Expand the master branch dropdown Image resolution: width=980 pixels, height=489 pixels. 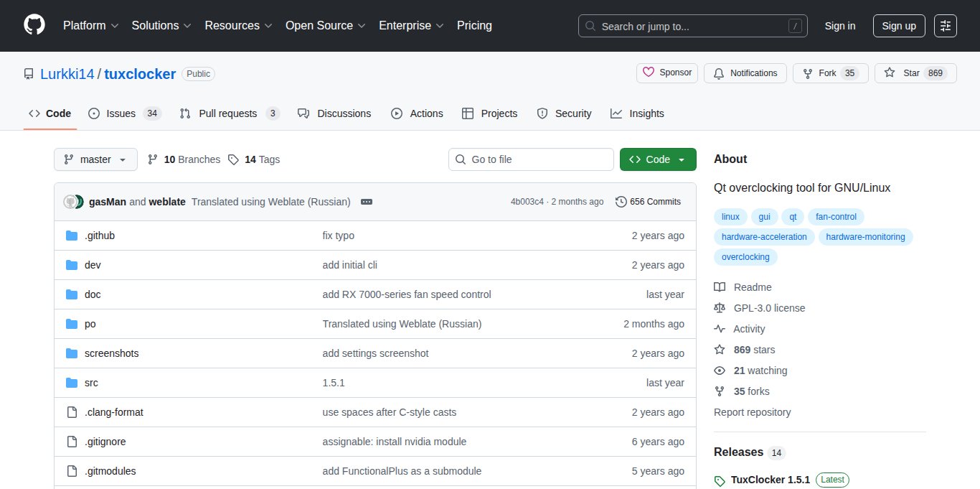[95, 159]
